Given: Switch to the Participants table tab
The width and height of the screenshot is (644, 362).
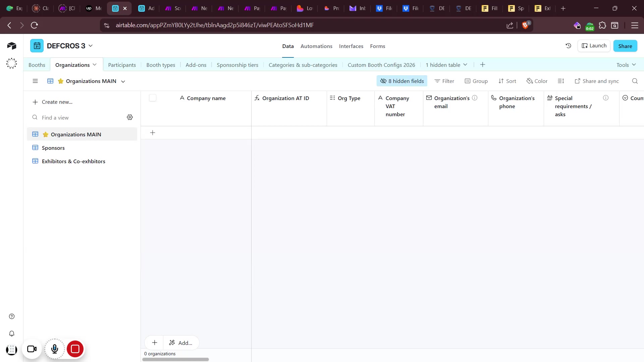Looking at the screenshot, I should coord(122,65).
